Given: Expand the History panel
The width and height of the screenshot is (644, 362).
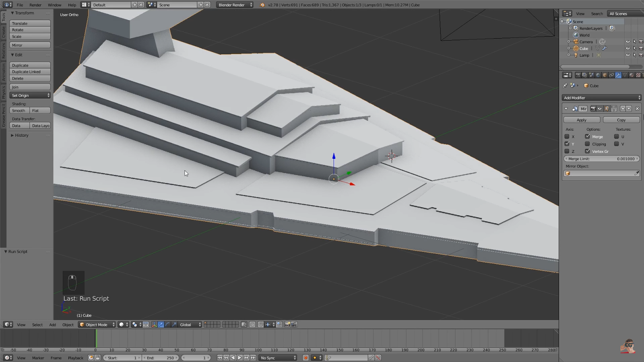Looking at the screenshot, I should [x=22, y=136].
